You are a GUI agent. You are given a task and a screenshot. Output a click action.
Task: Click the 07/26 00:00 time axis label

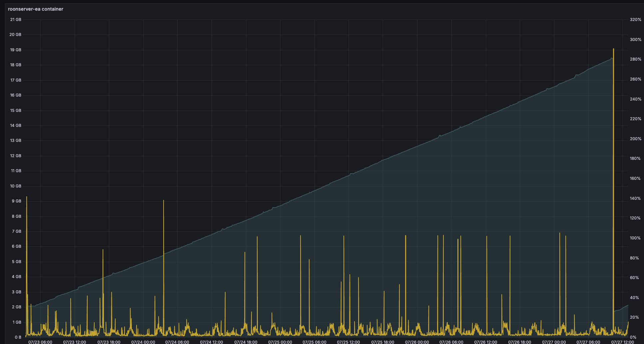tap(417, 342)
